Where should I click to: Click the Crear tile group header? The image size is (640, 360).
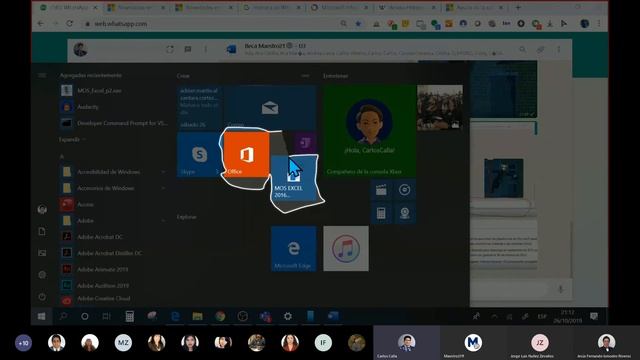(183, 76)
